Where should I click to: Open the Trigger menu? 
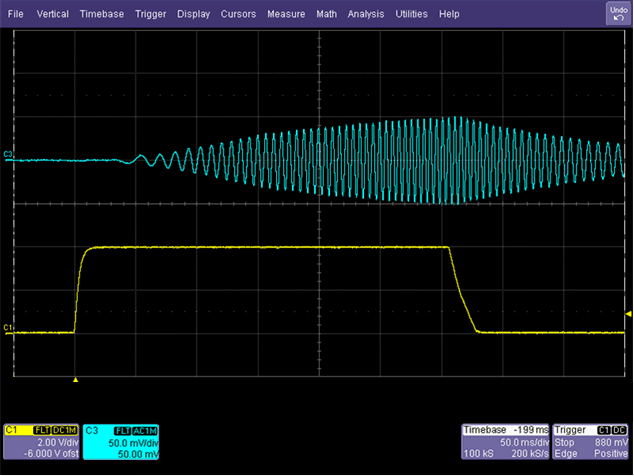pyautogui.click(x=152, y=15)
